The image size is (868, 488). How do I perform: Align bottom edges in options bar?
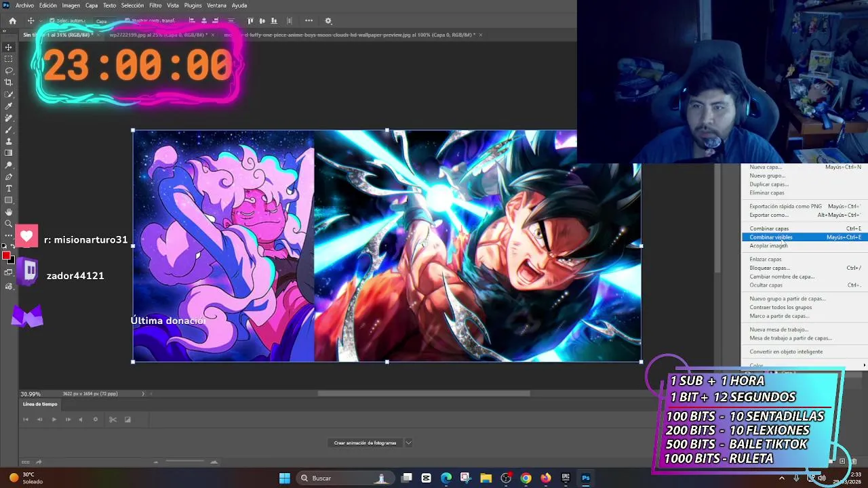pos(274,21)
